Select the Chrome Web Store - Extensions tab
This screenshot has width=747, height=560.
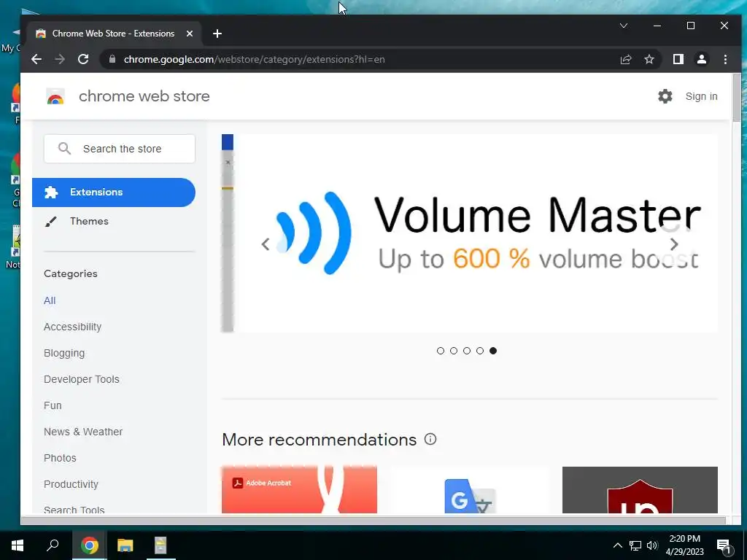coord(115,34)
